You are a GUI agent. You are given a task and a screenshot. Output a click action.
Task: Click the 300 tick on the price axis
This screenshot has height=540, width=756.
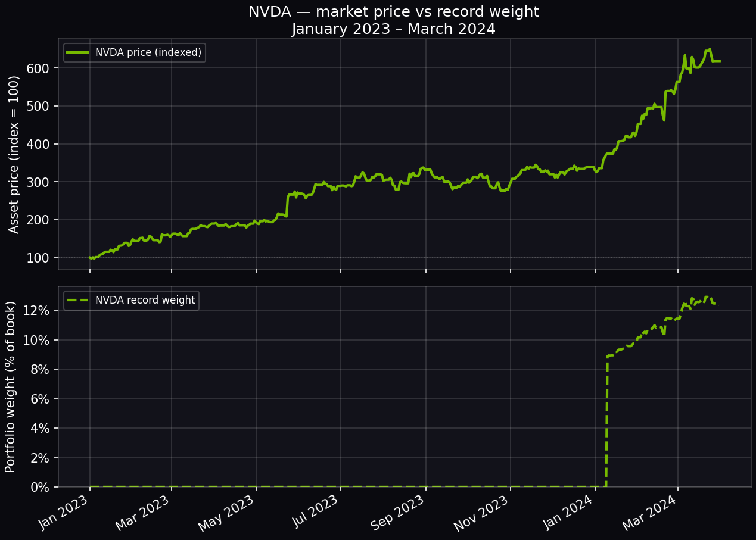[38, 182]
